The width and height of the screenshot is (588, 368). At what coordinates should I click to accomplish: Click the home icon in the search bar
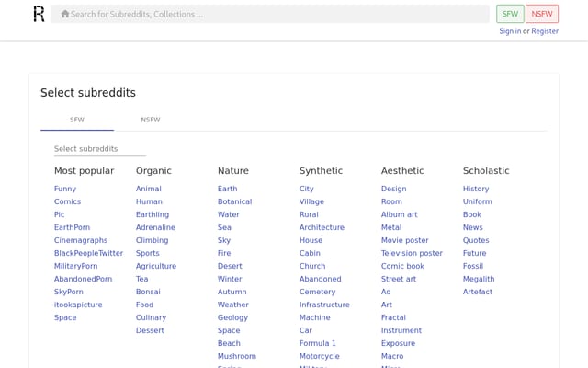(x=65, y=14)
